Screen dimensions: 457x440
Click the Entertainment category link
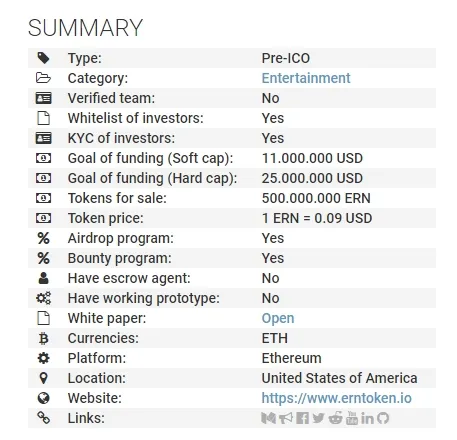[306, 78]
